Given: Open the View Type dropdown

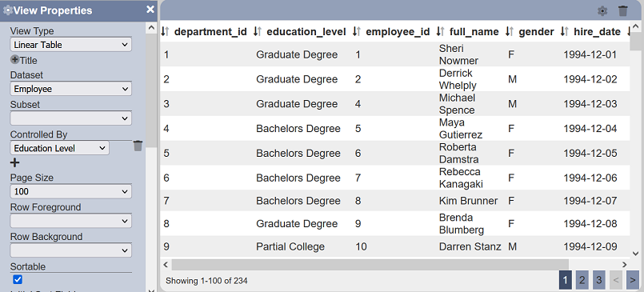Looking at the screenshot, I should pyautogui.click(x=71, y=45).
